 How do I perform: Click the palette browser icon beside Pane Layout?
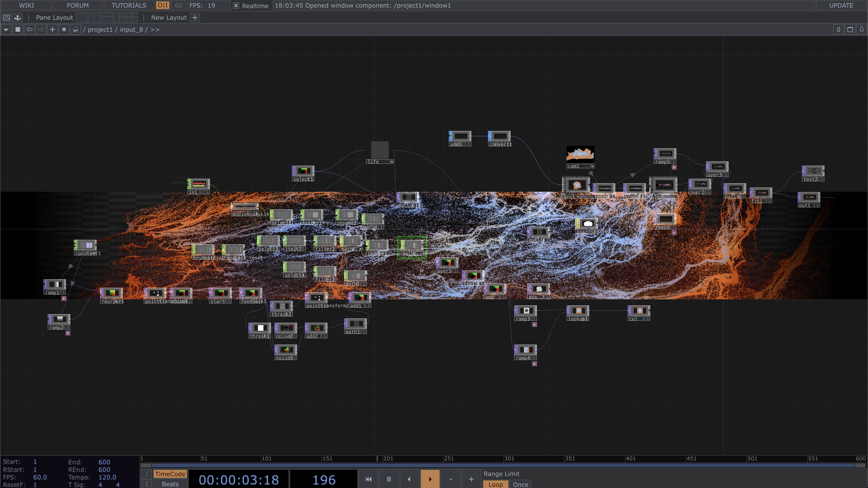pyautogui.click(x=18, y=18)
